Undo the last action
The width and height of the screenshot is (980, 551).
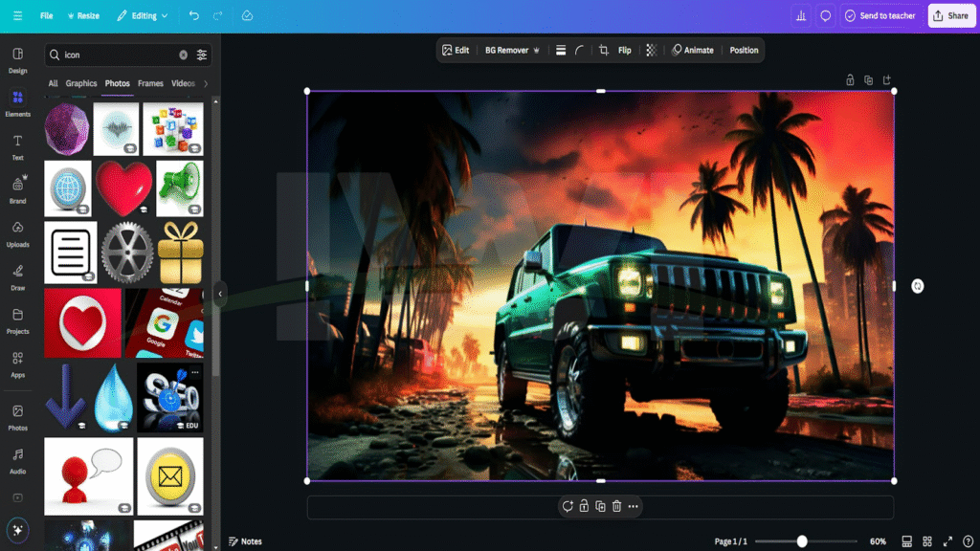[x=193, y=15]
